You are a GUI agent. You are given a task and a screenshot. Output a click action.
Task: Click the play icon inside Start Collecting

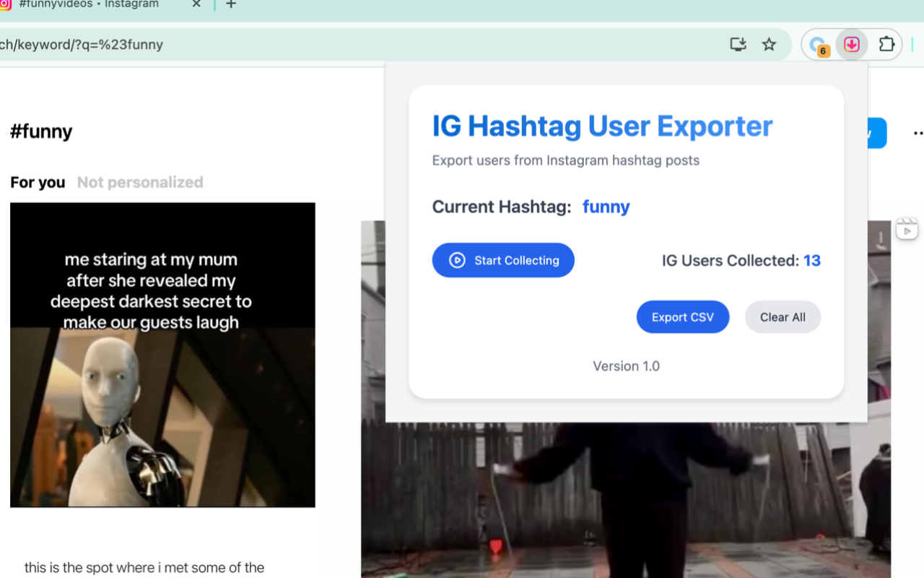(456, 260)
